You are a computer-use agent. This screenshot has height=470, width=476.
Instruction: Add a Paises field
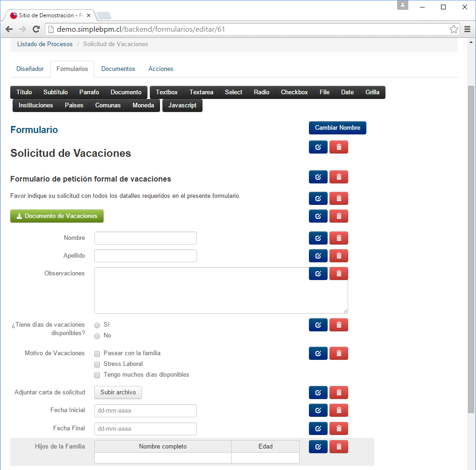point(74,105)
